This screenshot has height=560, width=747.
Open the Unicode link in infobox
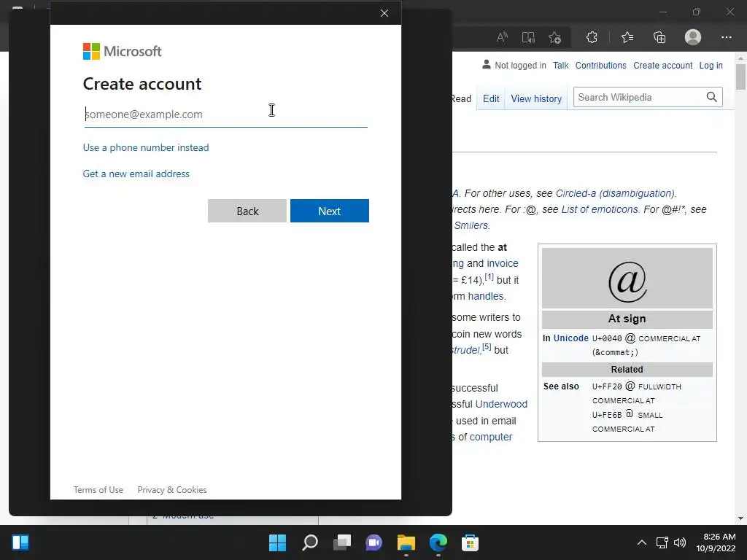coord(570,338)
